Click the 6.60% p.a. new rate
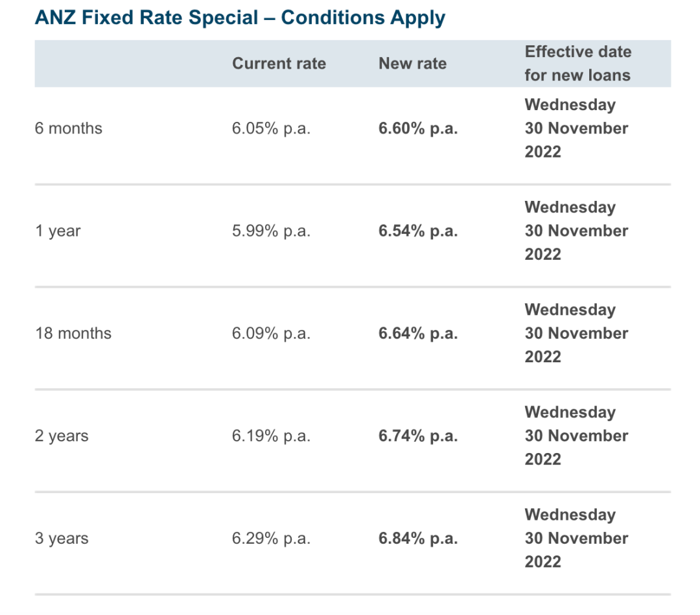This screenshot has width=700, height=615. pos(418,128)
